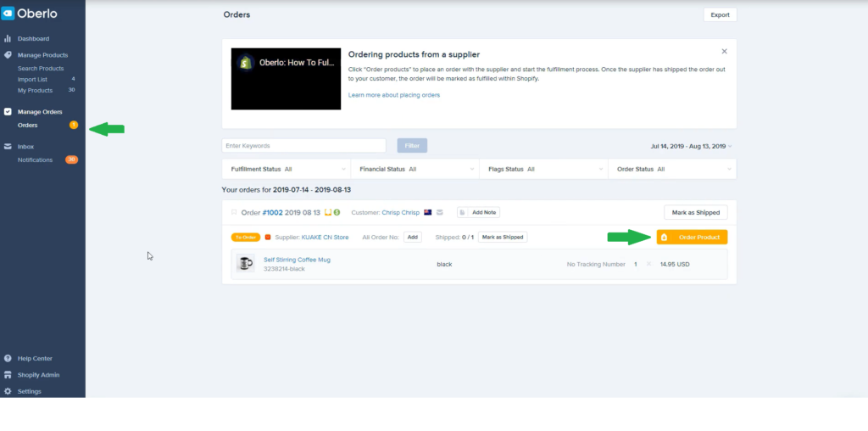Open the Import List page
The image size is (868, 431).
tap(32, 80)
